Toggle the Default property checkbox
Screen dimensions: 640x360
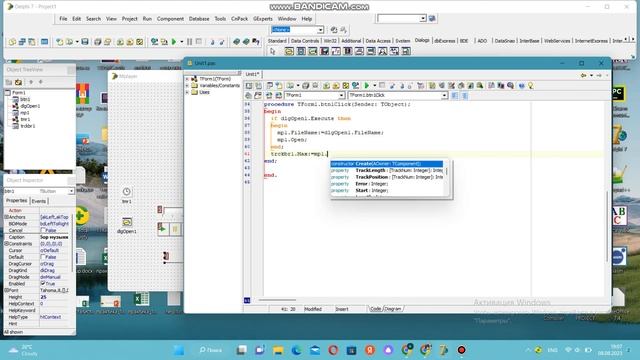click(43, 257)
